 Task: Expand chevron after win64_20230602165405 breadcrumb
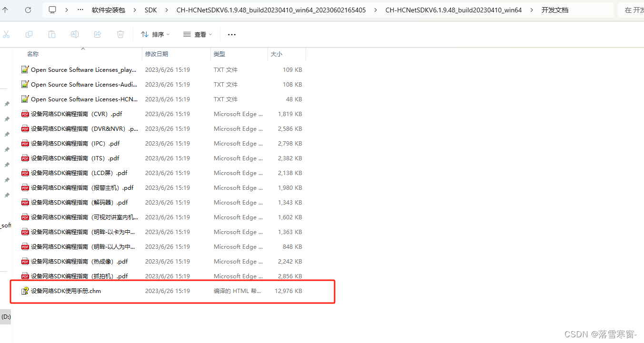click(376, 10)
